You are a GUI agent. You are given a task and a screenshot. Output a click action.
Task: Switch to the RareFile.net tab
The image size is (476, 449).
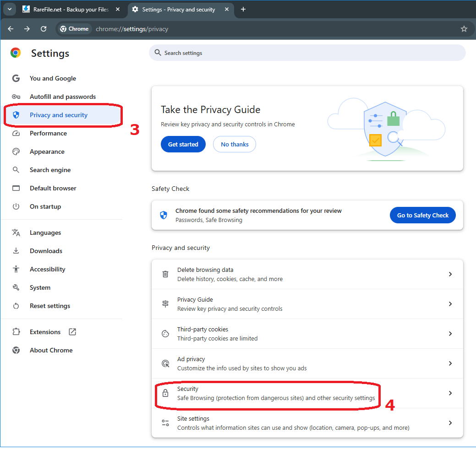tap(69, 9)
